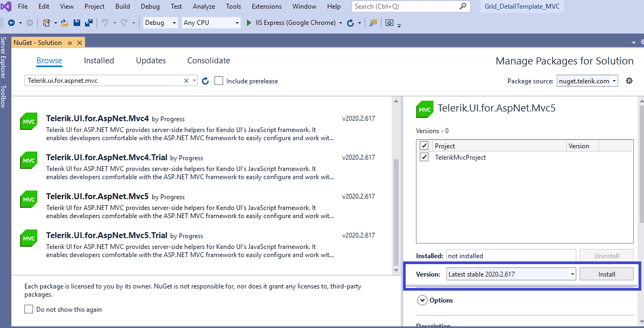The width and height of the screenshot is (644, 328).
Task: Click the Version column header
Action: click(582, 146)
